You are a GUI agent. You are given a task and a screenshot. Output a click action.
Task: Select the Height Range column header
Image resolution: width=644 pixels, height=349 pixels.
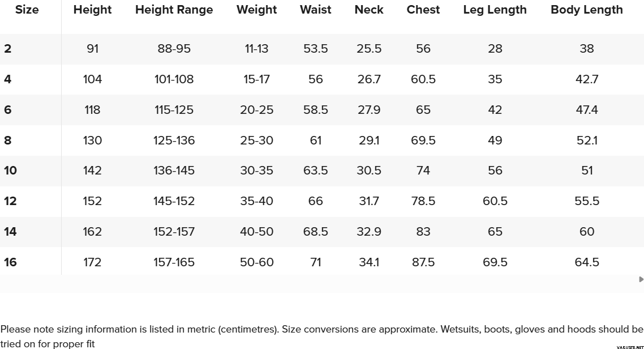174,10
